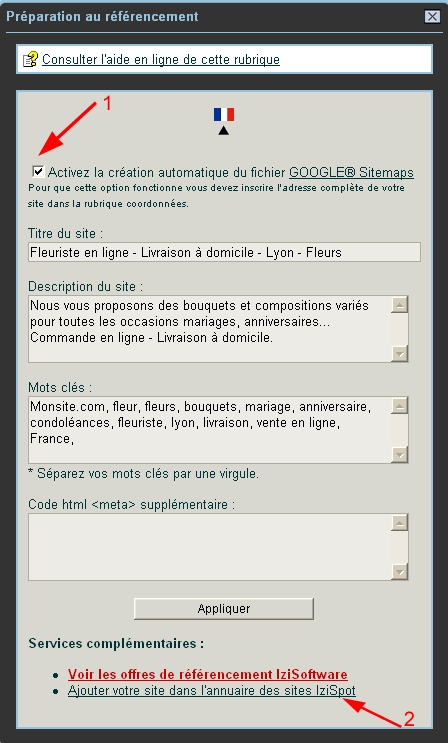Click into the Titre du site field

(x=224, y=252)
